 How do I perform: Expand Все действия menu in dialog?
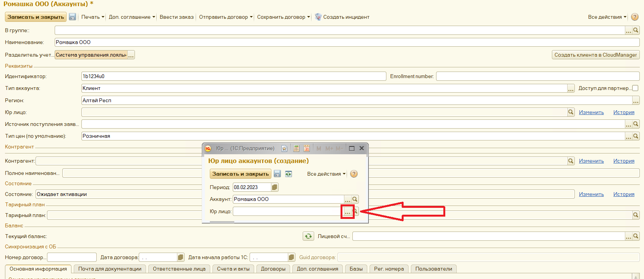pos(326,174)
